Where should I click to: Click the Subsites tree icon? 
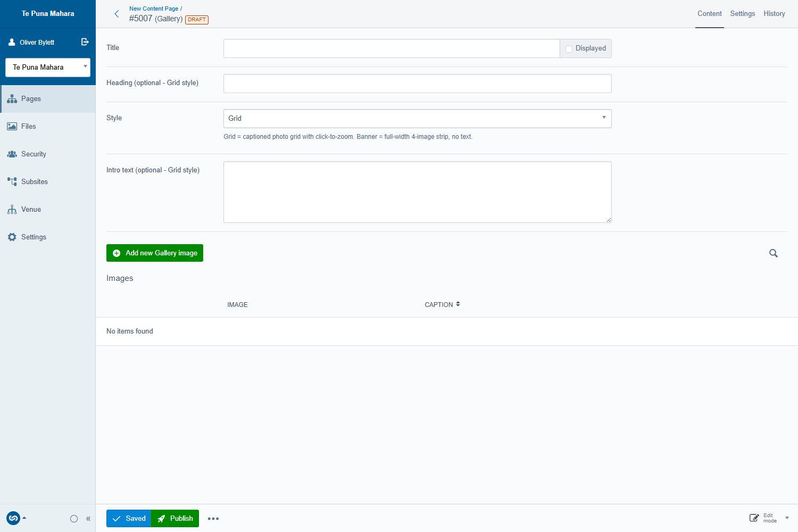[12, 181]
